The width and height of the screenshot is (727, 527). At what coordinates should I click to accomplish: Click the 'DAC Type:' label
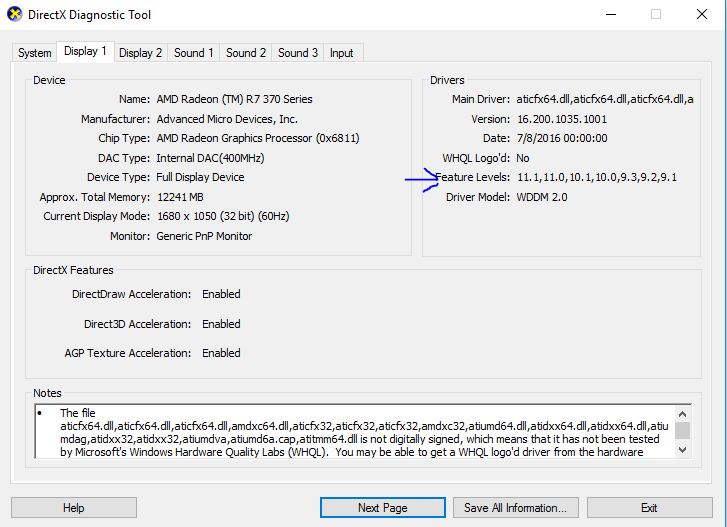pos(124,158)
